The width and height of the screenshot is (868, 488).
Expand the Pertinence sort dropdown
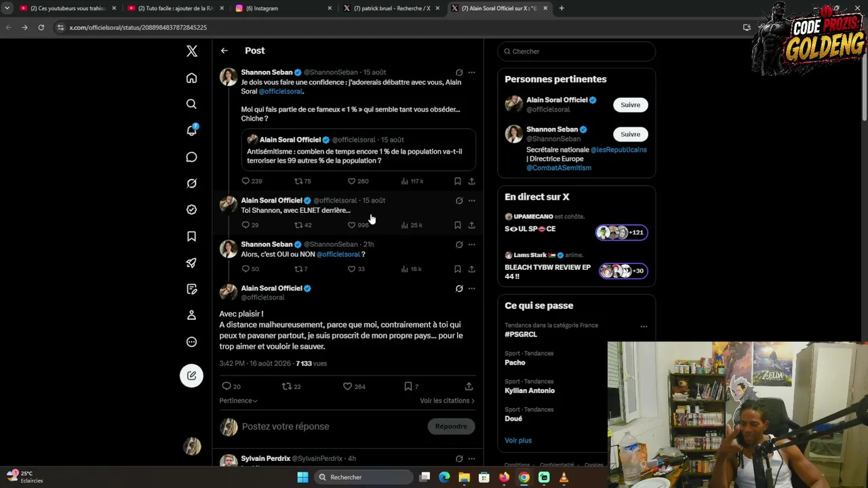[238, 401]
